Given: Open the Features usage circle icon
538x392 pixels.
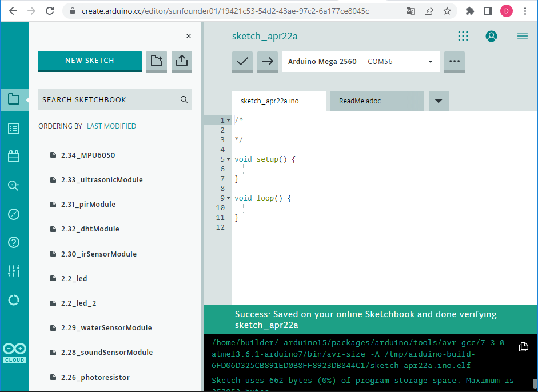Looking at the screenshot, I should click(x=14, y=300).
